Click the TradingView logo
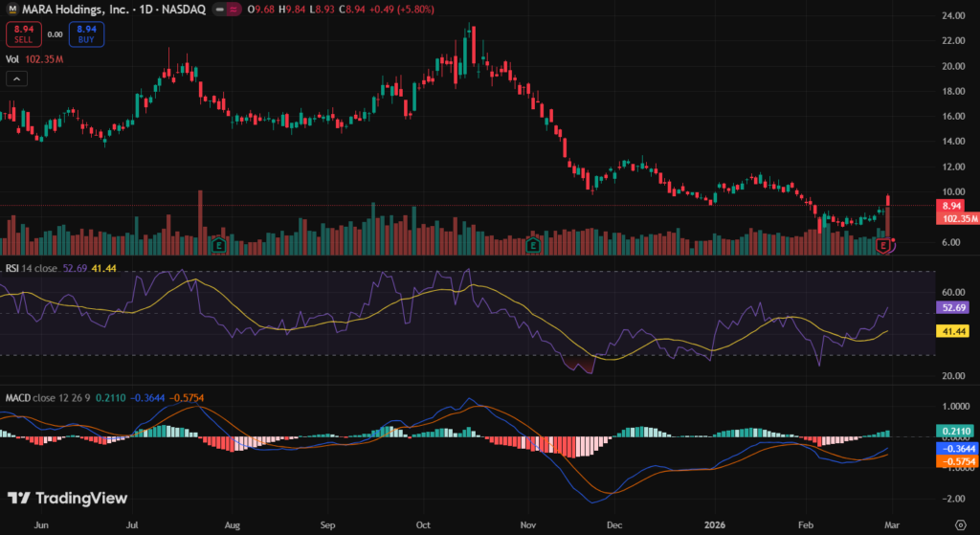 pos(67,498)
